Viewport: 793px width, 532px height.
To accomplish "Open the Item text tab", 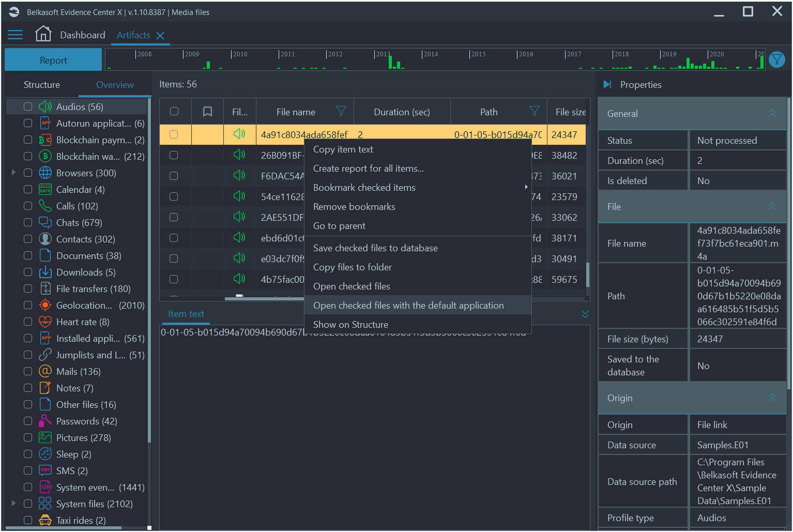I will click(x=186, y=313).
